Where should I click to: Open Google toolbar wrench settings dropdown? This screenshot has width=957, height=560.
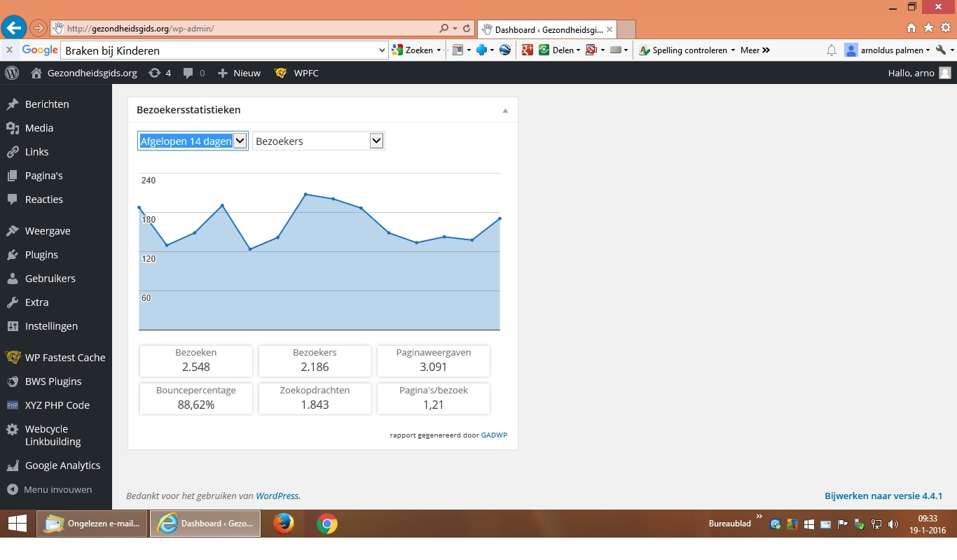(x=944, y=50)
